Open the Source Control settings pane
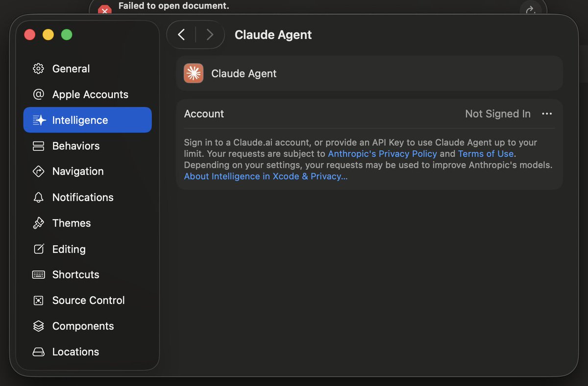588x386 pixels. point(88,300)
